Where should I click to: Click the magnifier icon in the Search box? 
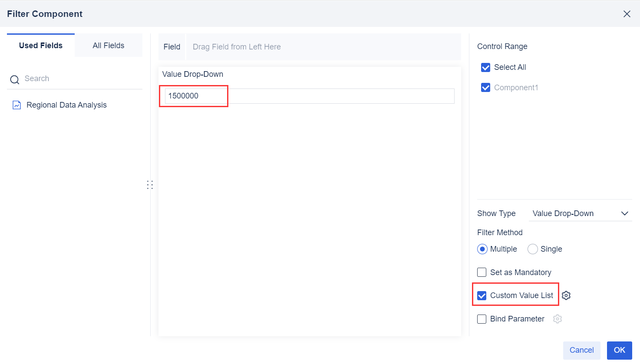tap(14, 79)
